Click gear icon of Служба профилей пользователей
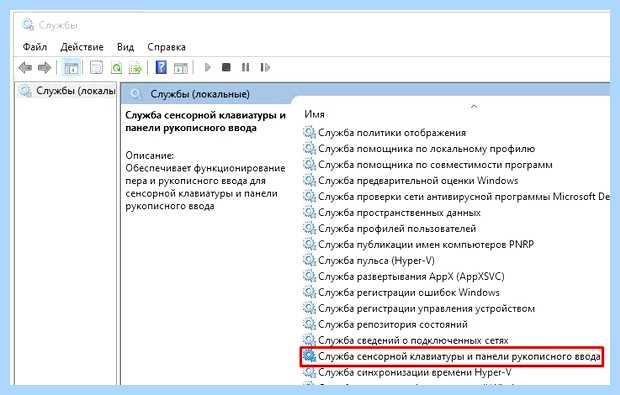The height and width of the screenshot is (395, 620). coord(309,228)
